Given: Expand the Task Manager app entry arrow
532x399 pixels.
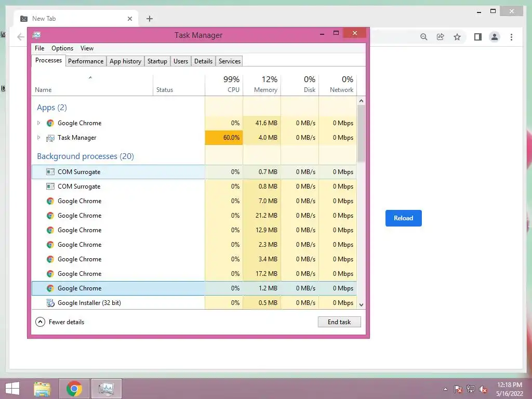Looking at the screenshot, I should click(x=38, y=138).
